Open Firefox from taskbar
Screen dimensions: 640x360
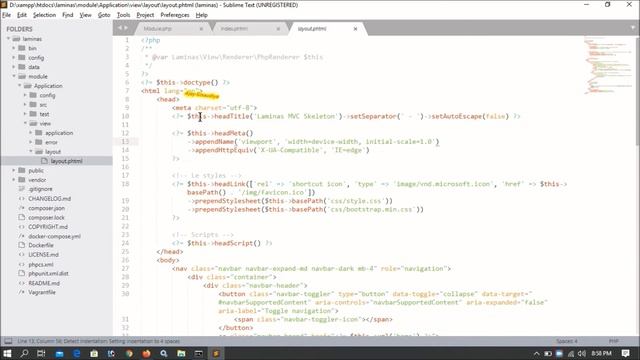[146, 353]
